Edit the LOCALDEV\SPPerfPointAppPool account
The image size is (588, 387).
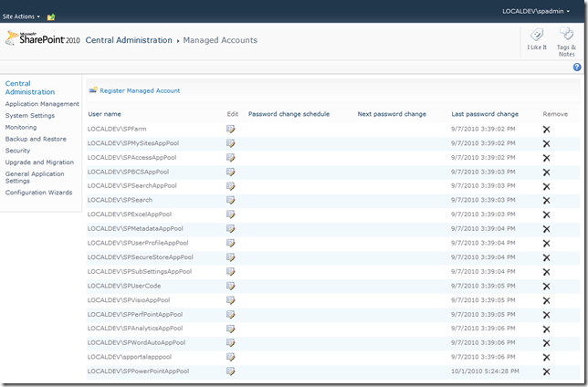click(231, 314)
